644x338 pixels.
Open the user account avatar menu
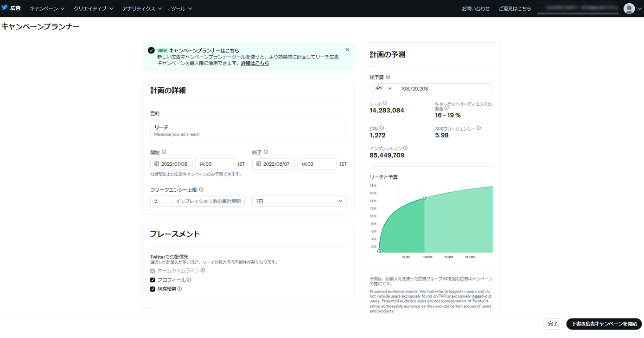[x=629, y=8]
